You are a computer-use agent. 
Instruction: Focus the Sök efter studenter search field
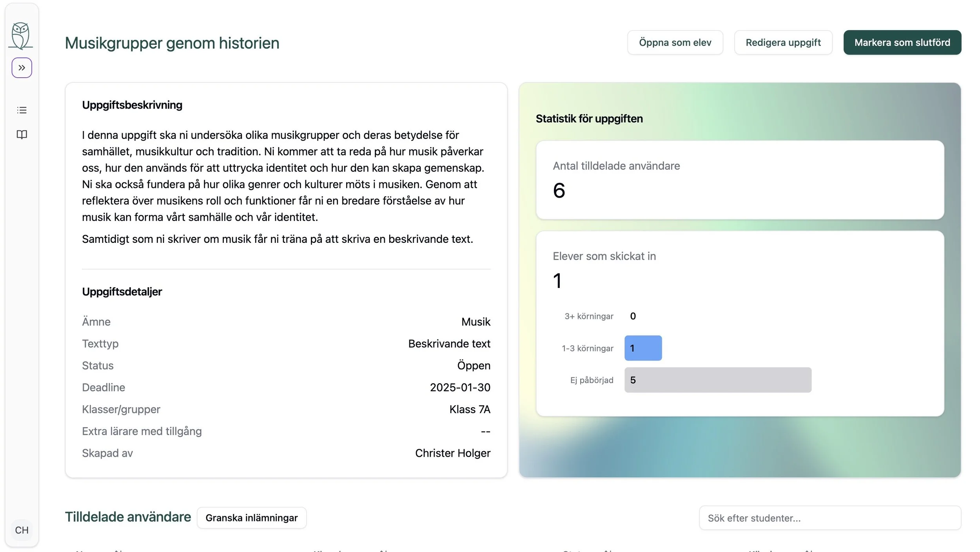pos(829,518)
